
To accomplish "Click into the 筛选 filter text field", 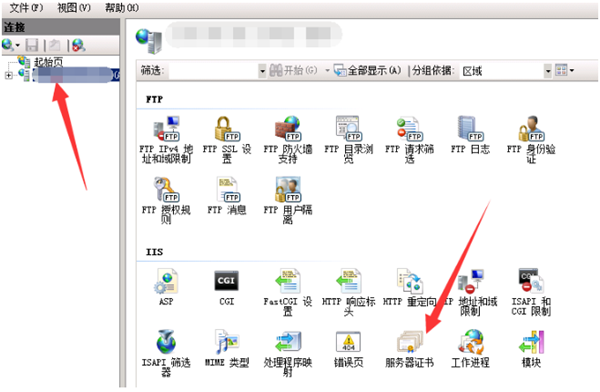I will pos(214,71).
